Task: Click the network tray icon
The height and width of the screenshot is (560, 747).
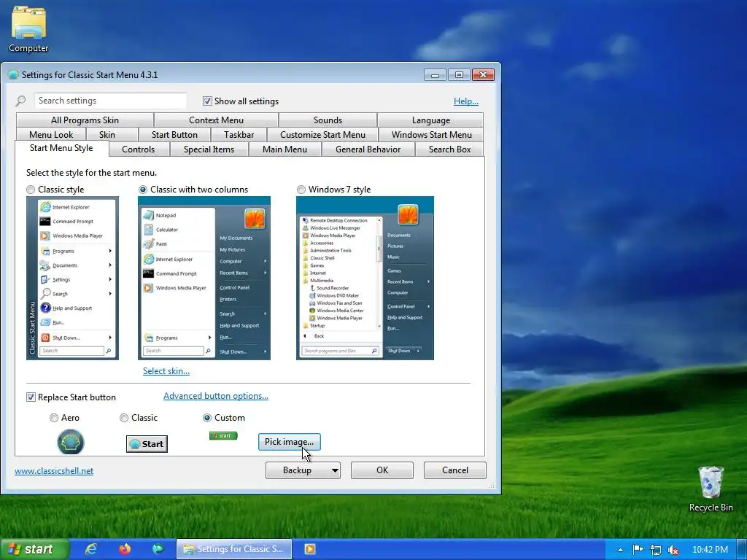Action: (656, 550)
